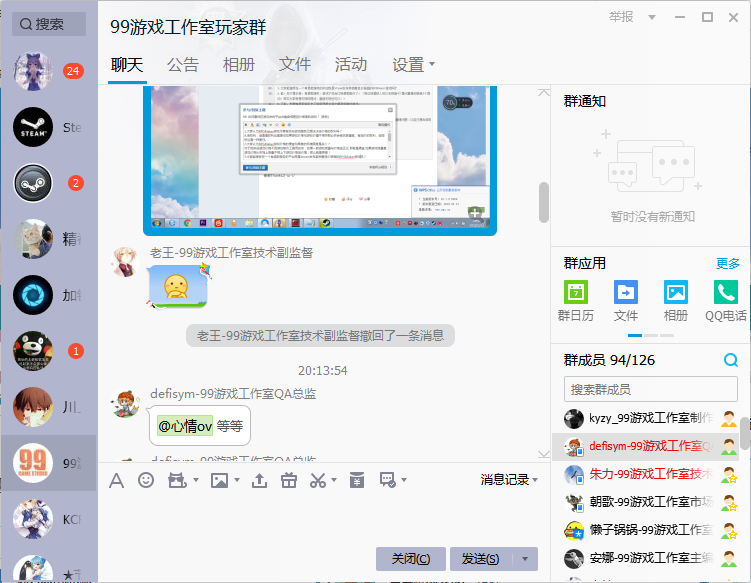The image size is (751, 583).
Task: Expand the screenshot tool options arrow
Action: tap(334, 480)
